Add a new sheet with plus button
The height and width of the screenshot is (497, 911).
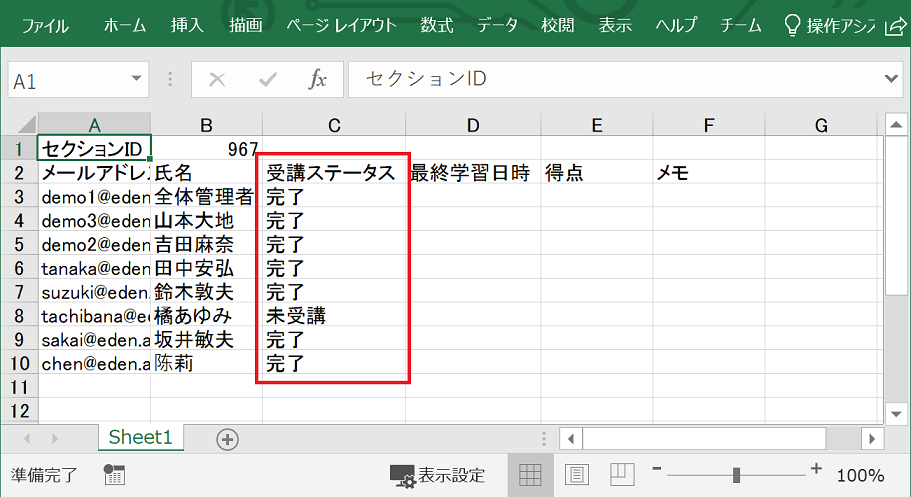[x=227, y=439]
